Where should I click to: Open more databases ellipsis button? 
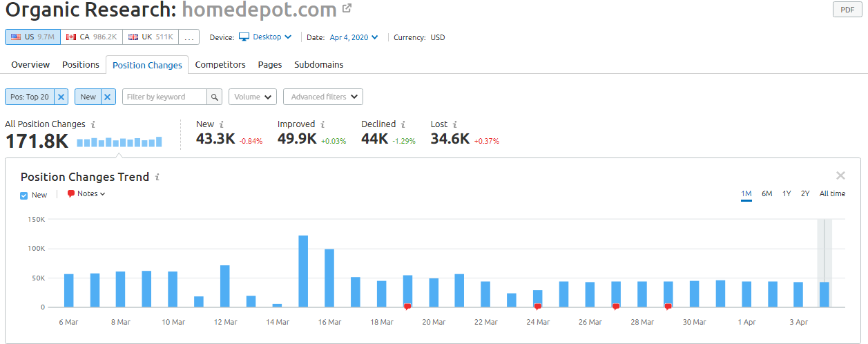(x=189, y=37)
